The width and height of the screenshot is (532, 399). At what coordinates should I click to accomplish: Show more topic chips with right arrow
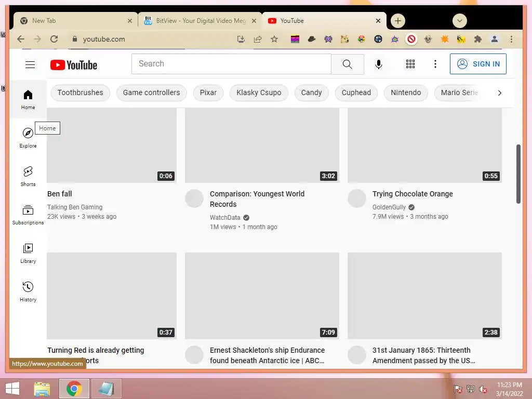coord(499,92)
